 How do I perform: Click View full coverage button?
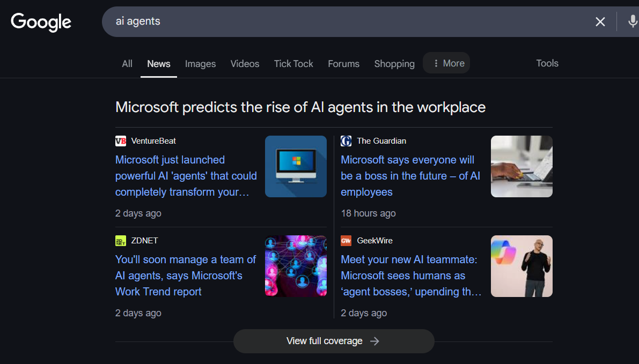tap(334, 341)
